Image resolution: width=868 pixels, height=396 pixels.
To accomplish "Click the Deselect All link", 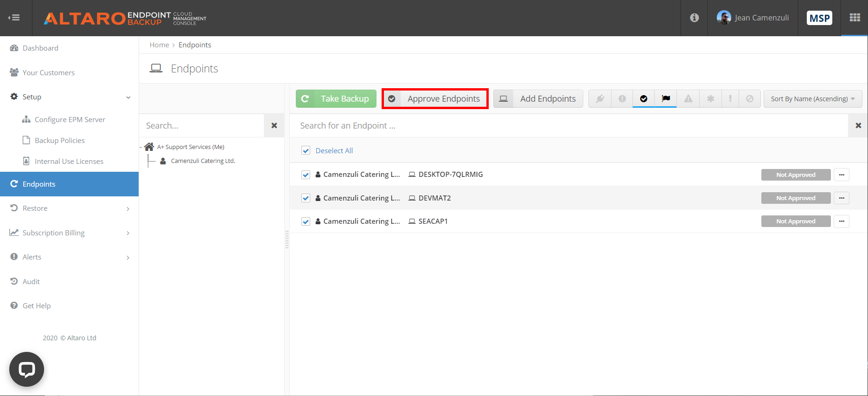I will (x=334, y=150).
